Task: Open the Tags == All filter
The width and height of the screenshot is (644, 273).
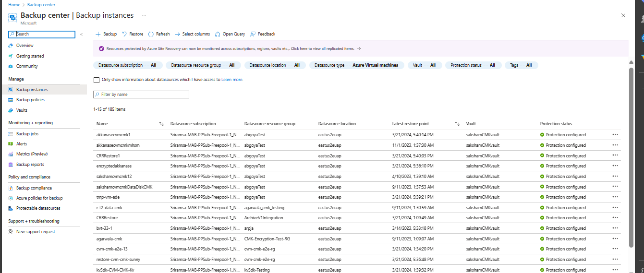Action: (x=521, y=65)
